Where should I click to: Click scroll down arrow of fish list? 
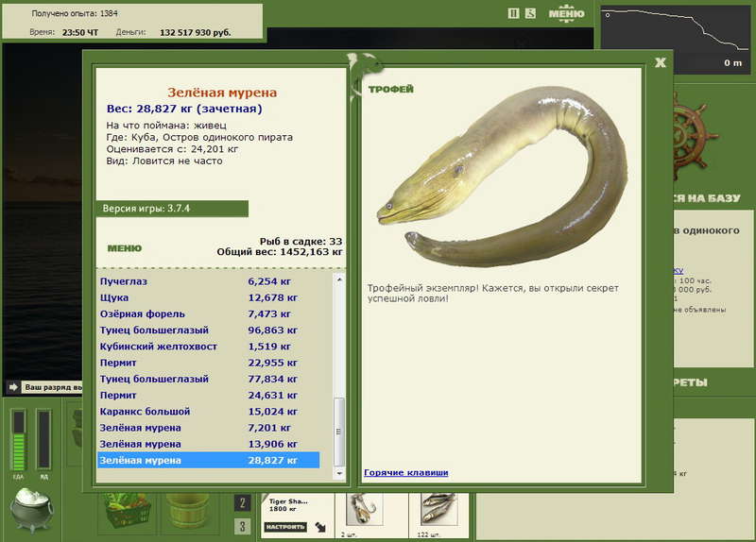click(339, 473)
